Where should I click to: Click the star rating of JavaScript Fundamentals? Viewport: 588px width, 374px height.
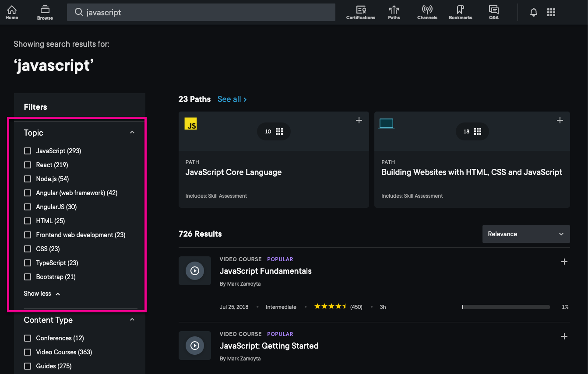click(331, 307)
